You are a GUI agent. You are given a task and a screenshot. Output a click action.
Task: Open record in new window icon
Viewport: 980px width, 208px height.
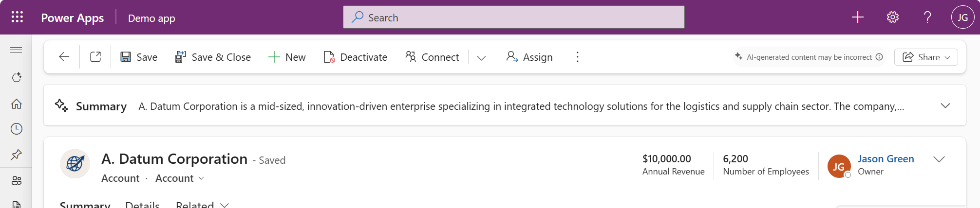[x=95, y=57]
